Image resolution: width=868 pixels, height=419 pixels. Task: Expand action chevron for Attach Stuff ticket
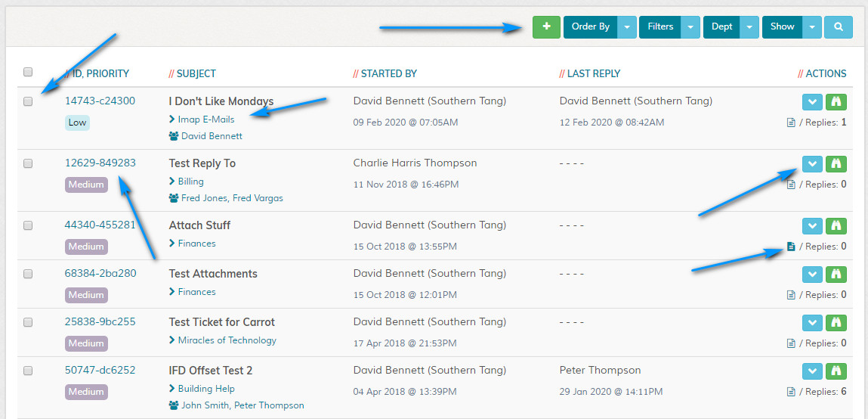click(x=812, y=225)
